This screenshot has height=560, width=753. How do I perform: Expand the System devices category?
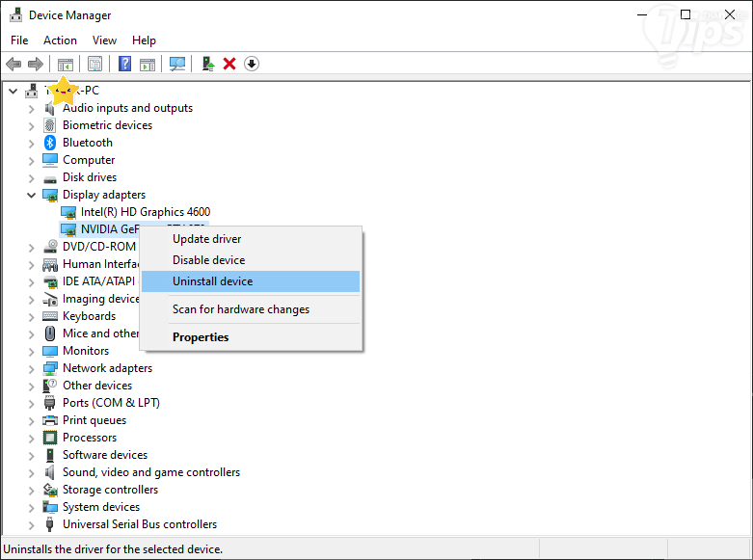pos(31,508)
